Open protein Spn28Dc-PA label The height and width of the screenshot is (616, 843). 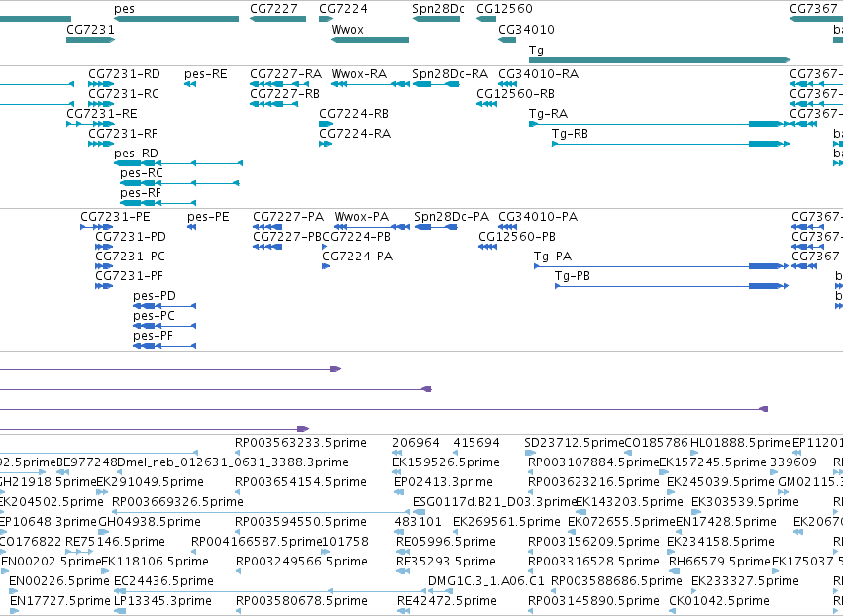pyautogui.click(x=452, y=217)
